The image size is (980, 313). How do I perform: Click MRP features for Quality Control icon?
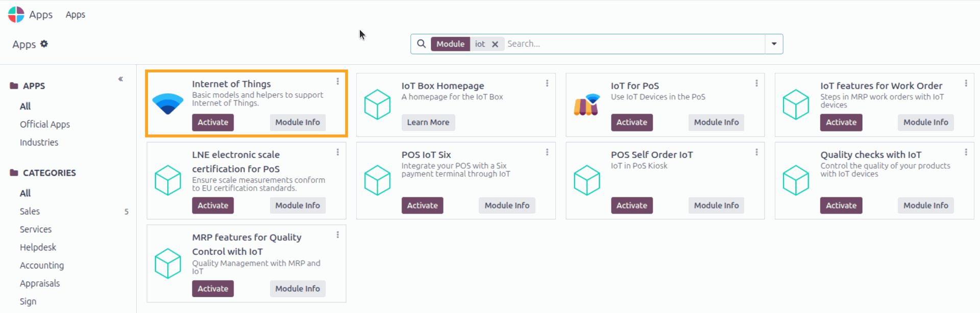click(168, 264)
